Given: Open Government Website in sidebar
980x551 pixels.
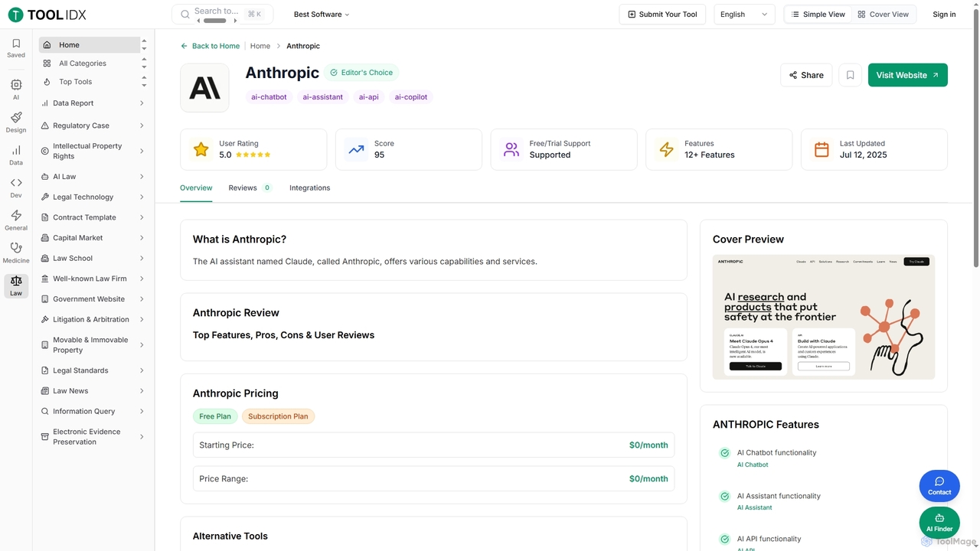Looking at the screenshot, I should (x=93, y=299).
